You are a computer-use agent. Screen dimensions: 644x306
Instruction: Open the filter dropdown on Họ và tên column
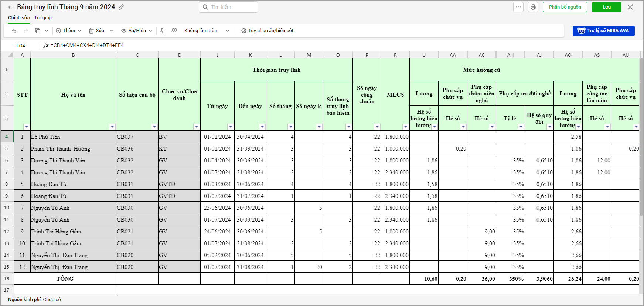pos(112,127)
